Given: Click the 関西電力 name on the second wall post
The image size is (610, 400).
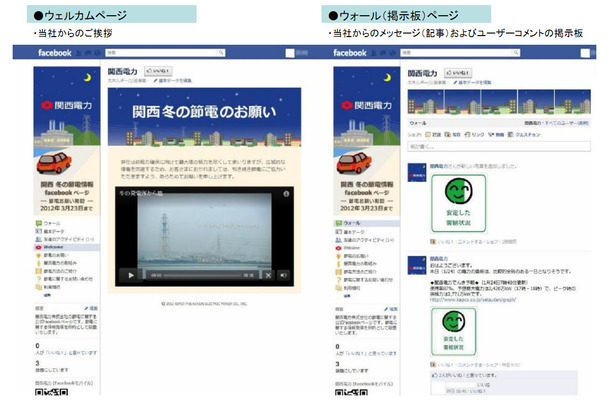Looking at the screenshot, I should pyautogui.click(x=439, y=259).
